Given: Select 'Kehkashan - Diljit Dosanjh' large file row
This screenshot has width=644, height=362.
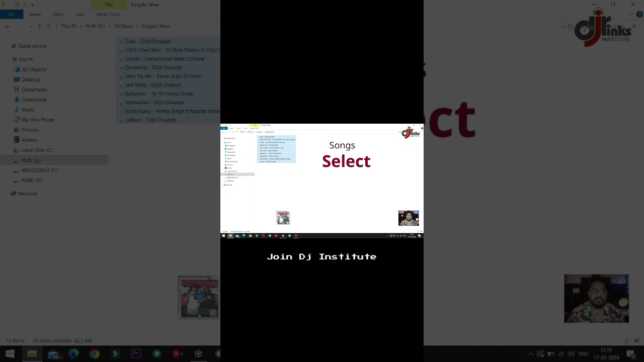Looking at the screenshot, I should click(168, 103).
